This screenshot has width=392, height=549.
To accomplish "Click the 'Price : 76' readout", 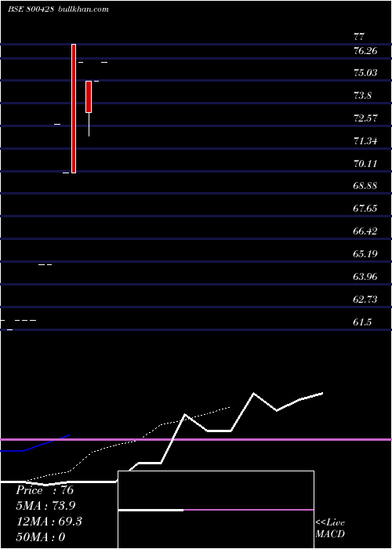I will [45, 490].
